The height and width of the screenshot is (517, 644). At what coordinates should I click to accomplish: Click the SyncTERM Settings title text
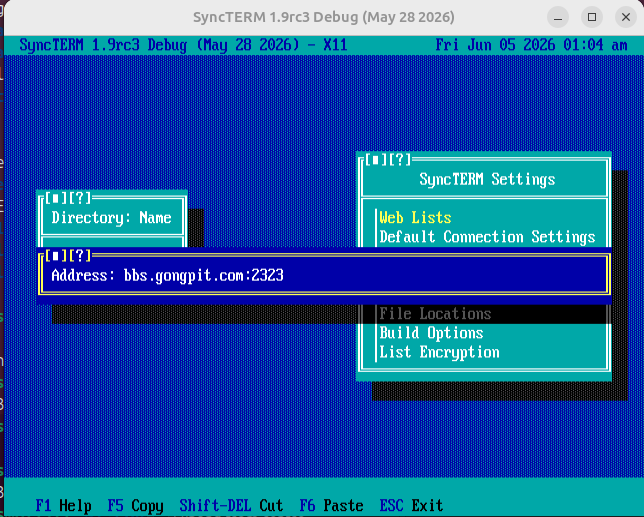487,179
